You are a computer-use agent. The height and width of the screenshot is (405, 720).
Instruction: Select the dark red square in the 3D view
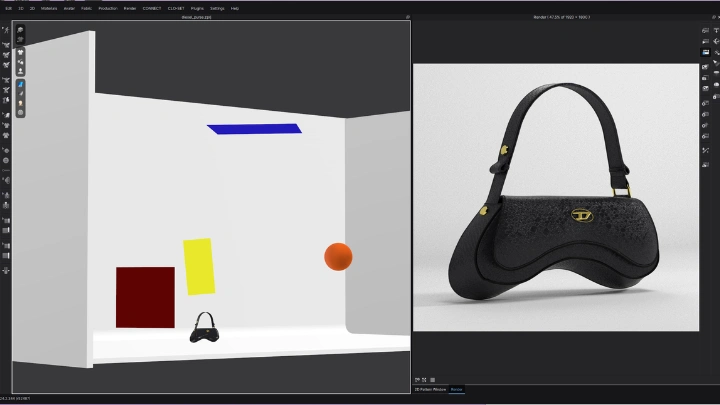point(145,297)
